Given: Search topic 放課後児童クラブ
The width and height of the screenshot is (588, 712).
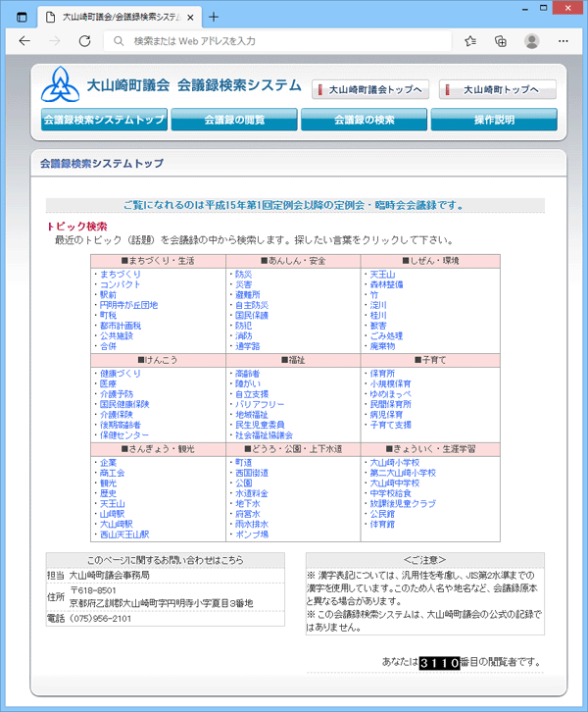Looking at the screenshot, I should pyautogui.click(x=403, y=503).
